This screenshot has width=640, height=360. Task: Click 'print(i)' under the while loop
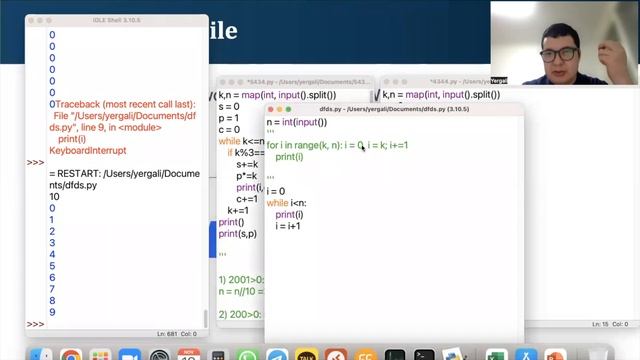[x=289, y=215]
